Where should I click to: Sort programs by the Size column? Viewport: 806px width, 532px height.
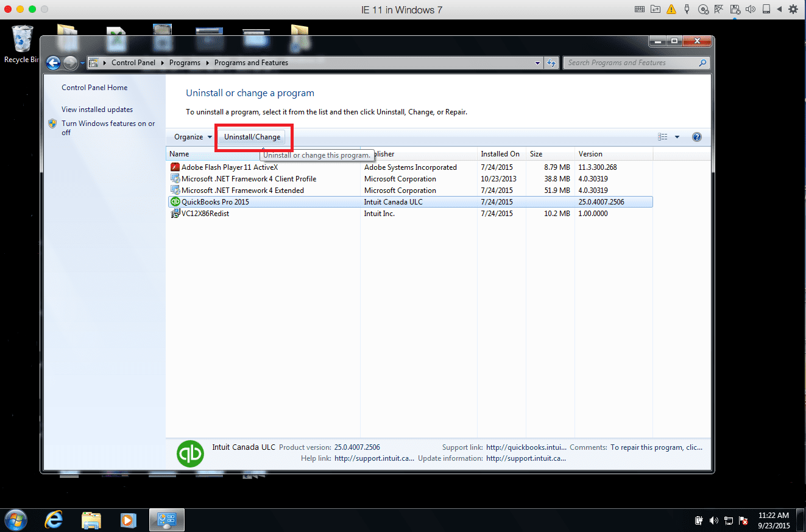point(536,153)
